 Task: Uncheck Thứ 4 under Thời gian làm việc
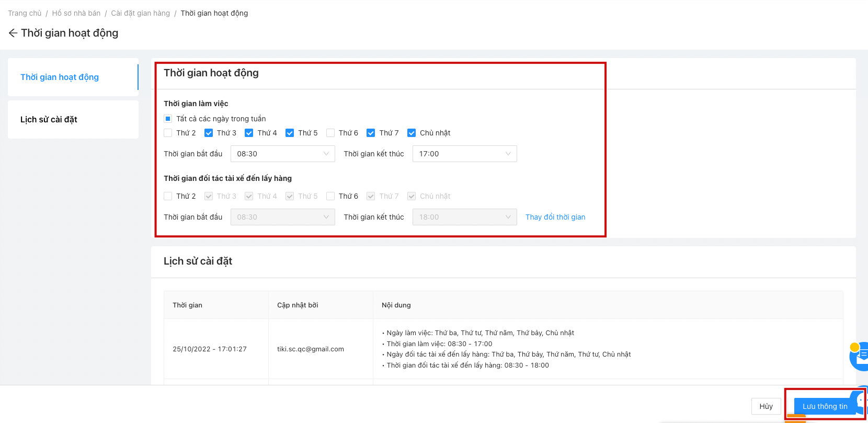pyautogui.click(x=249, y=133)
